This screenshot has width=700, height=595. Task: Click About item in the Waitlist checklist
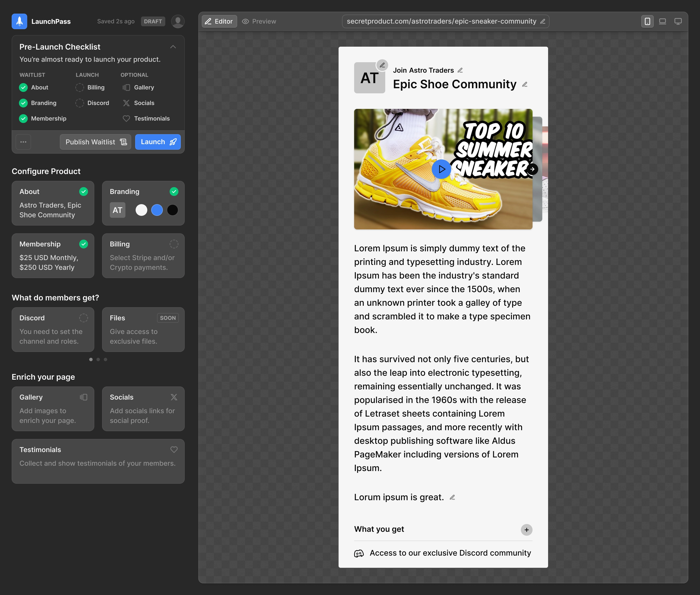pos(34,87)
